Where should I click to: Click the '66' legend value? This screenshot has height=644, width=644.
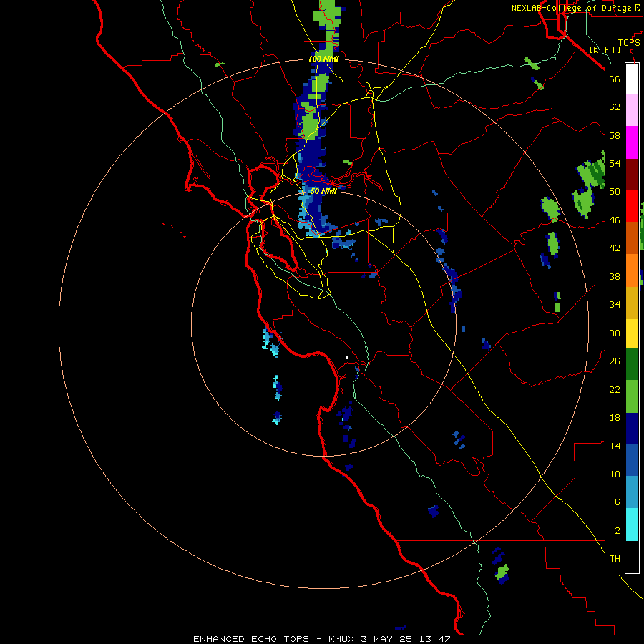(x=615, y=79)
